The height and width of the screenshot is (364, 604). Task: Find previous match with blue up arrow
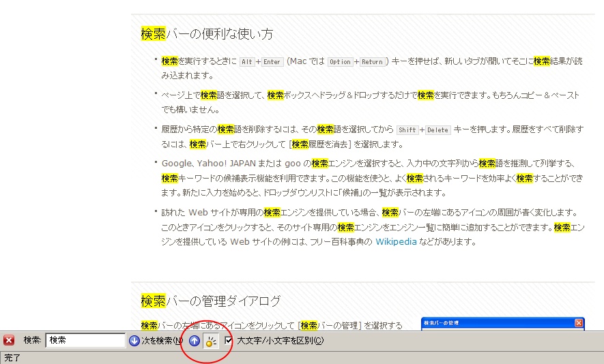click(195, 341)
